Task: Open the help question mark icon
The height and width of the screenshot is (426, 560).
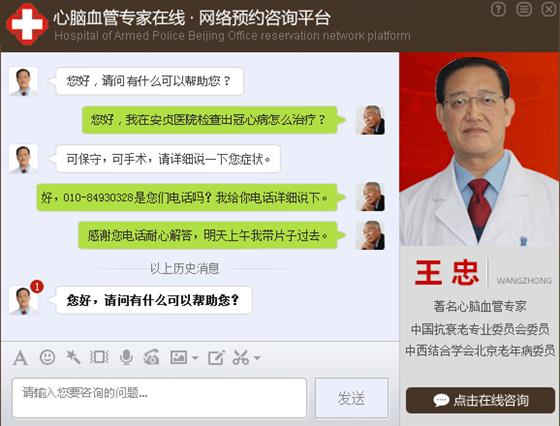Action: click(x=498, y=9)
